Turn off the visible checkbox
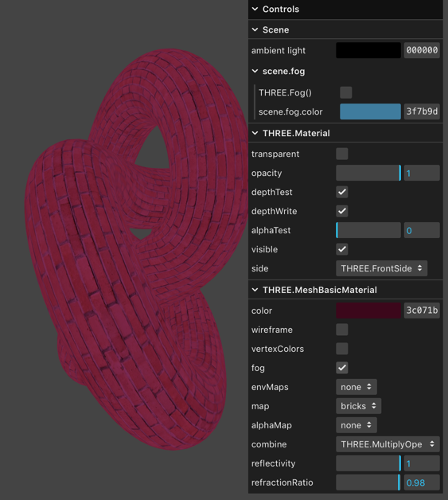This screenshot has height=500, width=448. click(342, 249)
